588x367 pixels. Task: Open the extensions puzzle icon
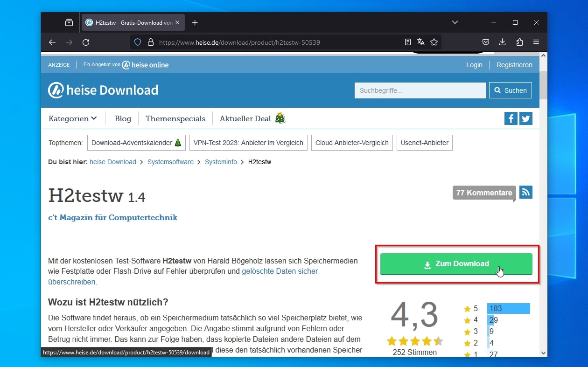[519, 42]
